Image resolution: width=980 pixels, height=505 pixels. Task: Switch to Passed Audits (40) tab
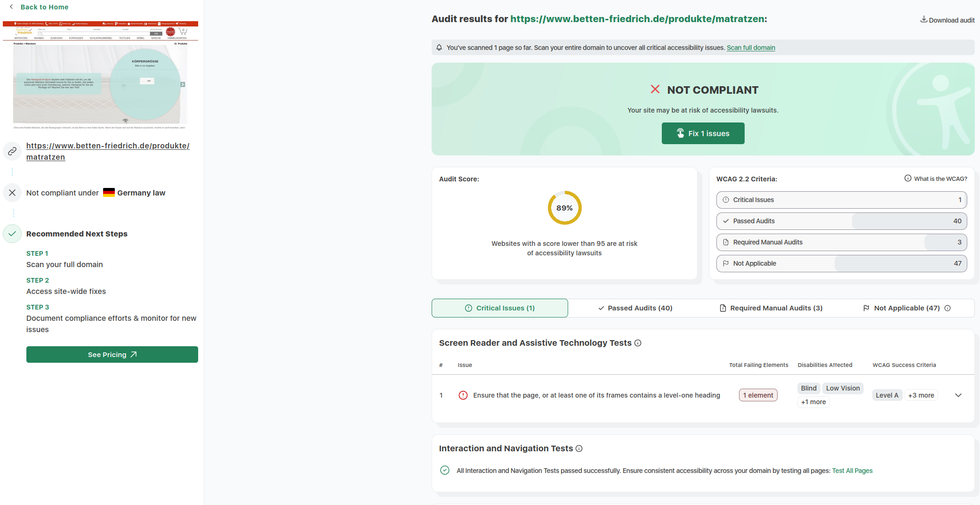[x=635, y=308]
